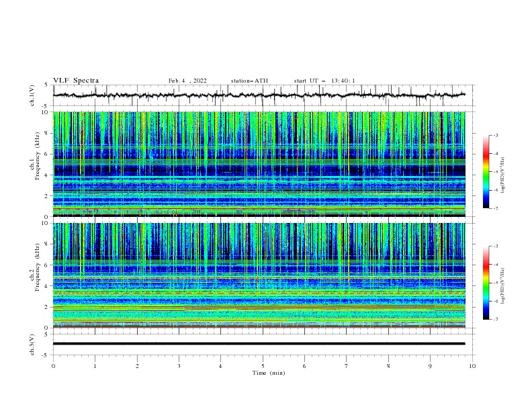
Task: Click the "station=ATH" header text
Action: click(x=249, y=81)
